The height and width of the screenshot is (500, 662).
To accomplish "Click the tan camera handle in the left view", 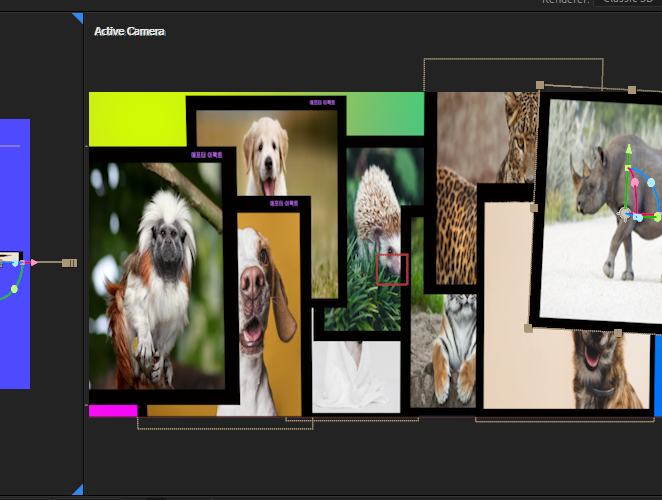I will [x=70, y=263].
